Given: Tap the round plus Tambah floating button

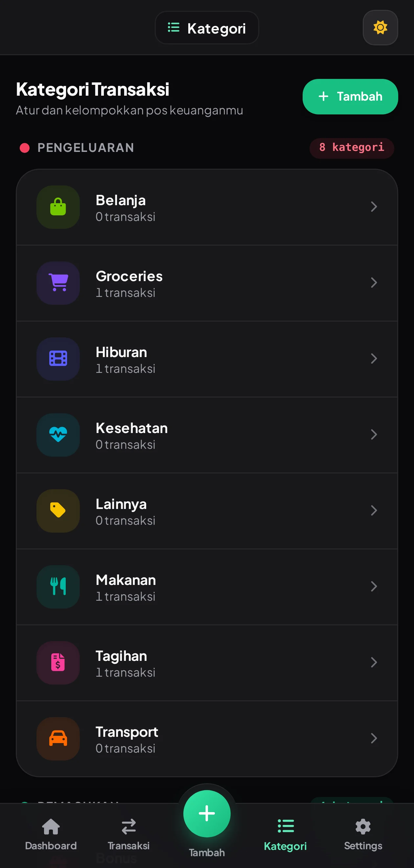Looking at the screenshot, I should click(207, 814).
